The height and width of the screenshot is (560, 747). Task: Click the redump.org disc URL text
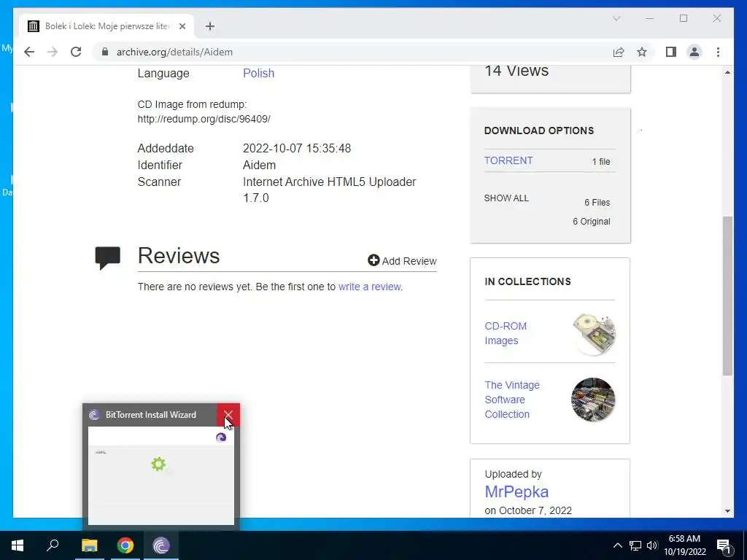pos(204,119)
